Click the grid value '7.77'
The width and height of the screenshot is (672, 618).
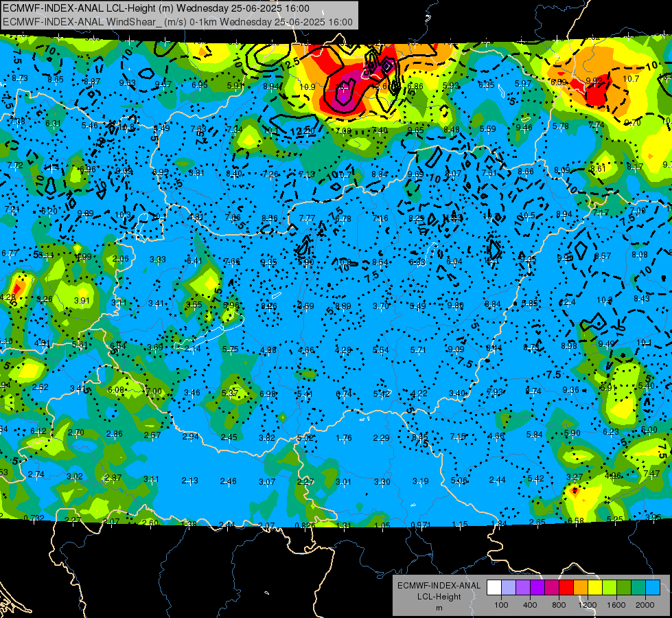pos(307,218)
